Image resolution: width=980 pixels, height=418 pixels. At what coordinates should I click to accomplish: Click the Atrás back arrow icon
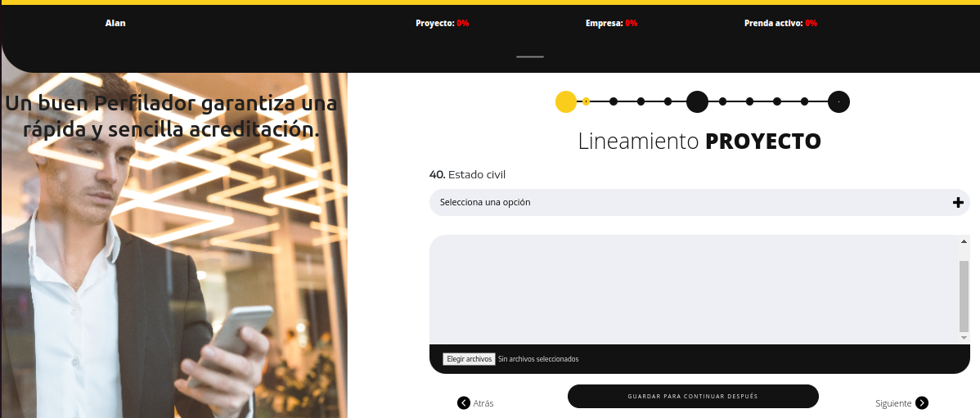point(464,402)
